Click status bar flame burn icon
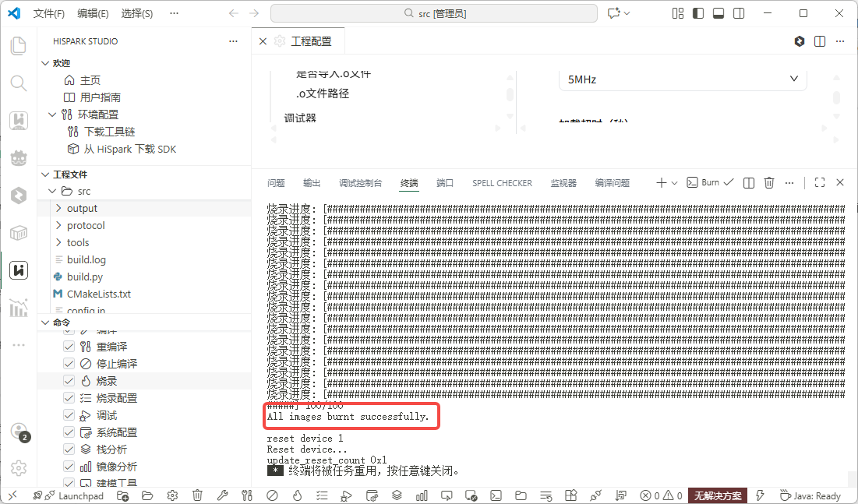Image resolution: width=858 pixels, height=504 pixels. (297, 495)
